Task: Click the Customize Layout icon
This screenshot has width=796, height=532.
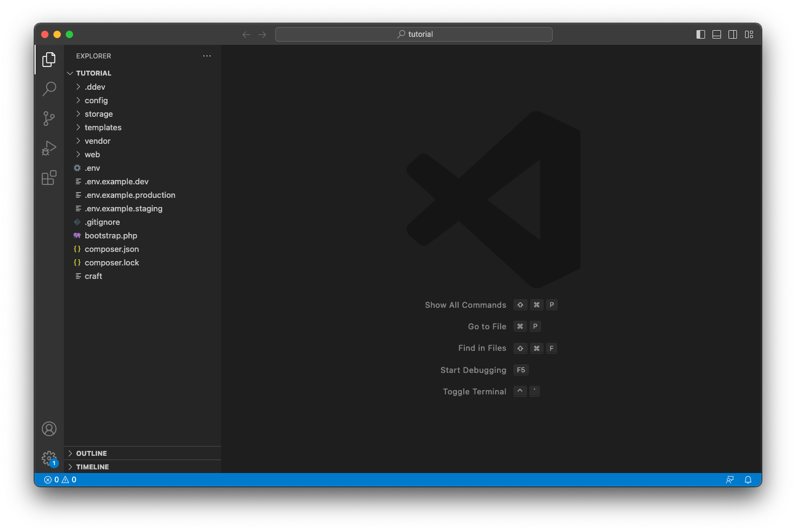Action: coord(749,34)
